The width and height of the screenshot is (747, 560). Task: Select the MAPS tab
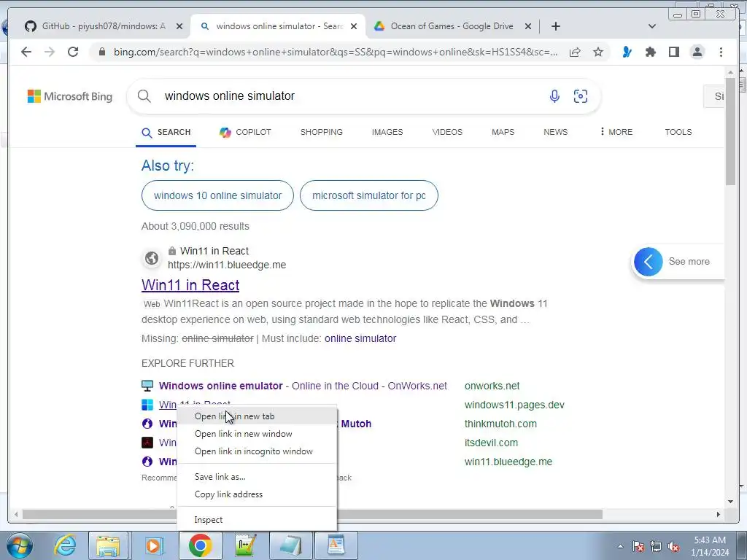503,133
